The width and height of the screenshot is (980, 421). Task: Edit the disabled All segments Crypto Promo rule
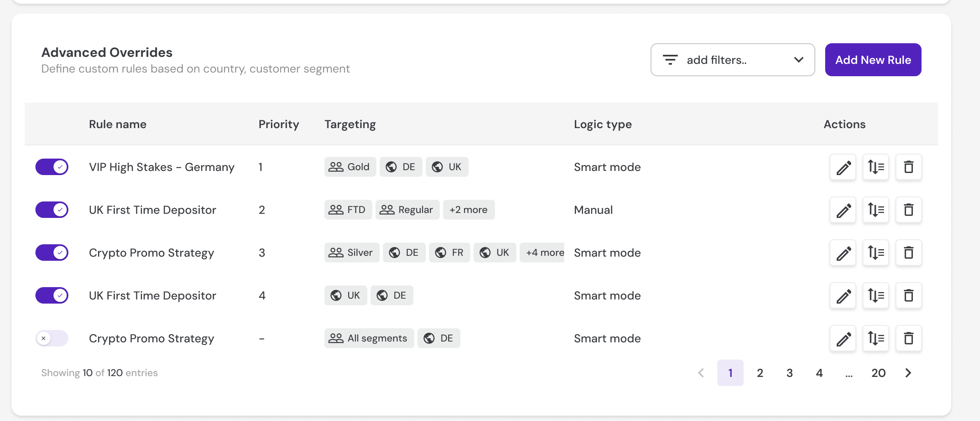(843, 338)
